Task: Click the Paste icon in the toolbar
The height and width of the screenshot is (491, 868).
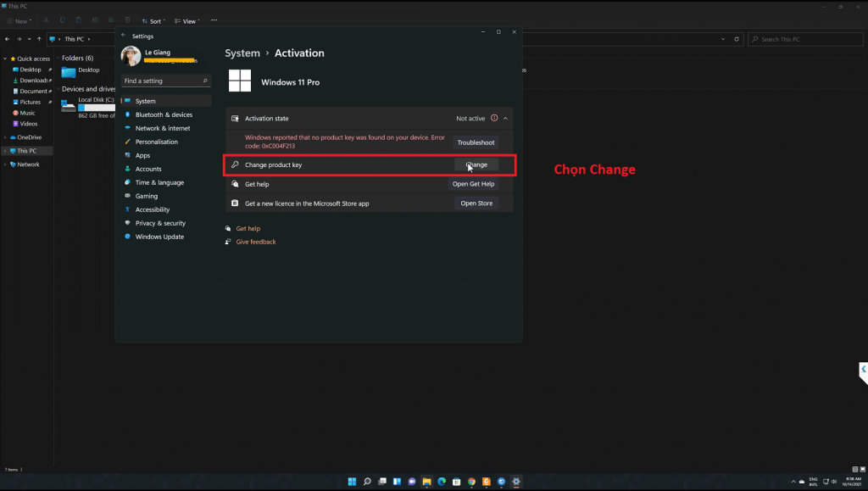Action: coord(78,20)
